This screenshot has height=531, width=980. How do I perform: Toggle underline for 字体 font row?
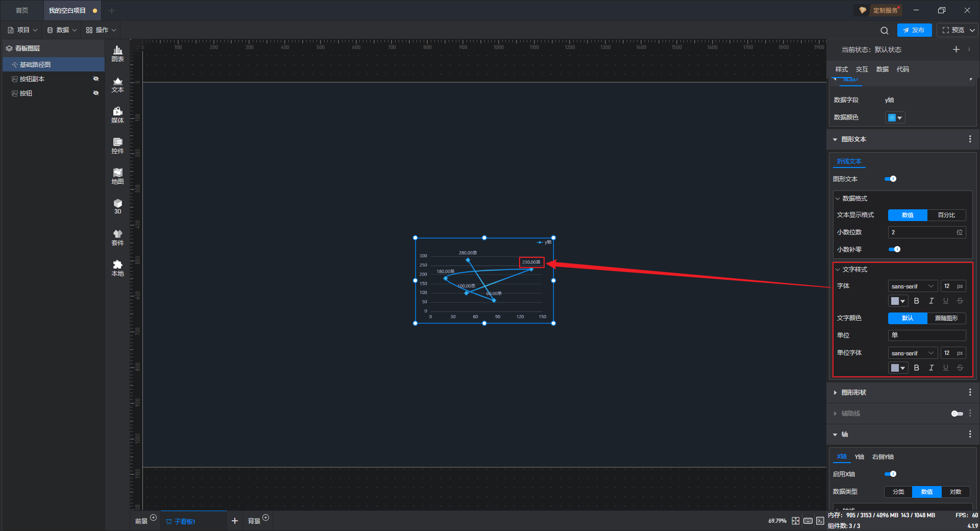[946, 301]
